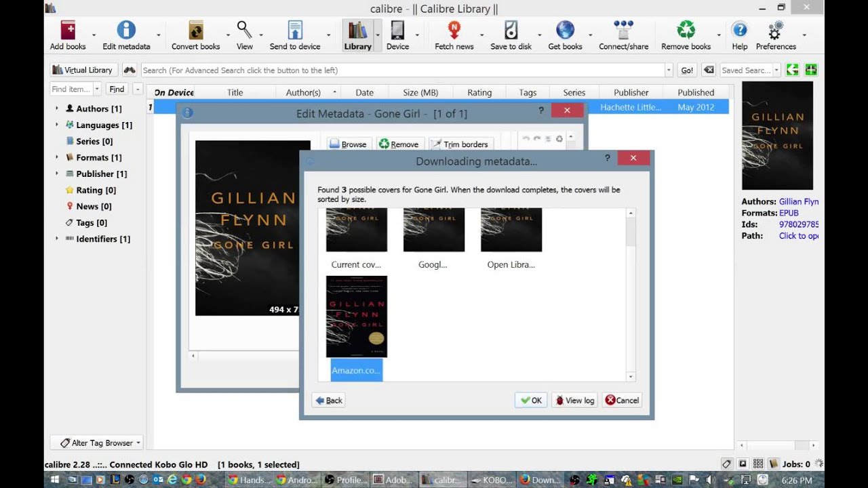The image size is (868, 488).
Task: Open the Edit metadata dropdown arrow
Action: click(159, 35)
